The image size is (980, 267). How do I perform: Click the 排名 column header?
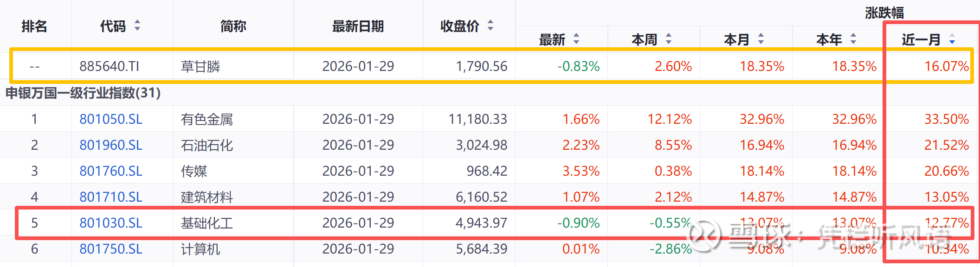tap(34, 26)
